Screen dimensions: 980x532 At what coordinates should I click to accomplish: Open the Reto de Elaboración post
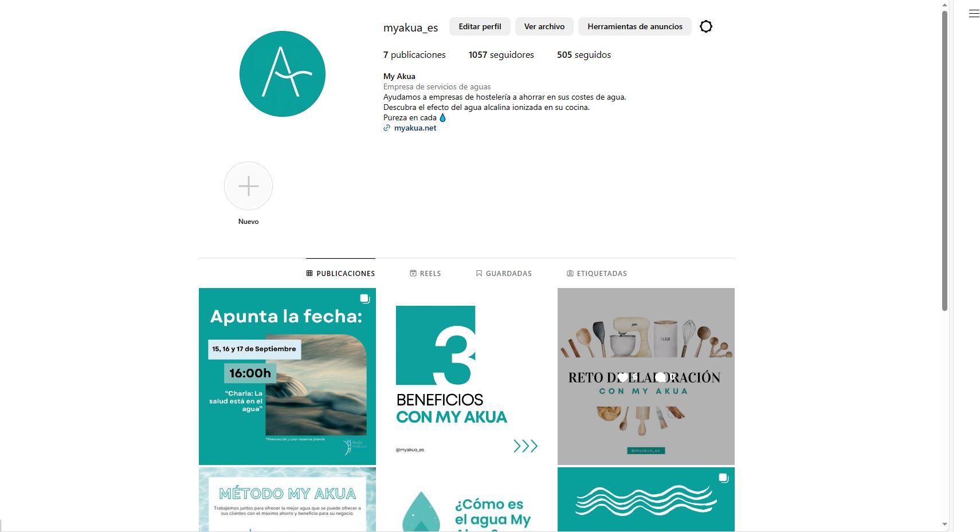tap(646, 376)
